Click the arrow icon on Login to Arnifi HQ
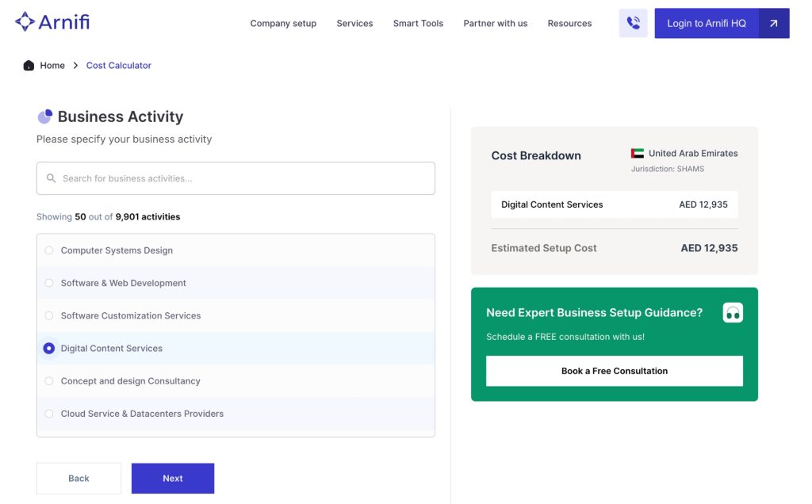Screen dimensions: 812x504 click(774, 22)
